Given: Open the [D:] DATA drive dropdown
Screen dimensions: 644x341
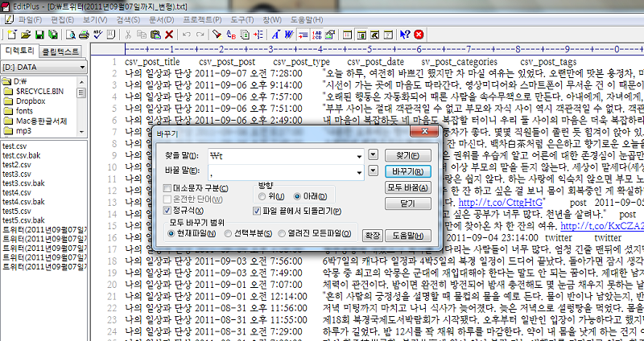Looking at the screenshot, I should (x=83, y=67).
